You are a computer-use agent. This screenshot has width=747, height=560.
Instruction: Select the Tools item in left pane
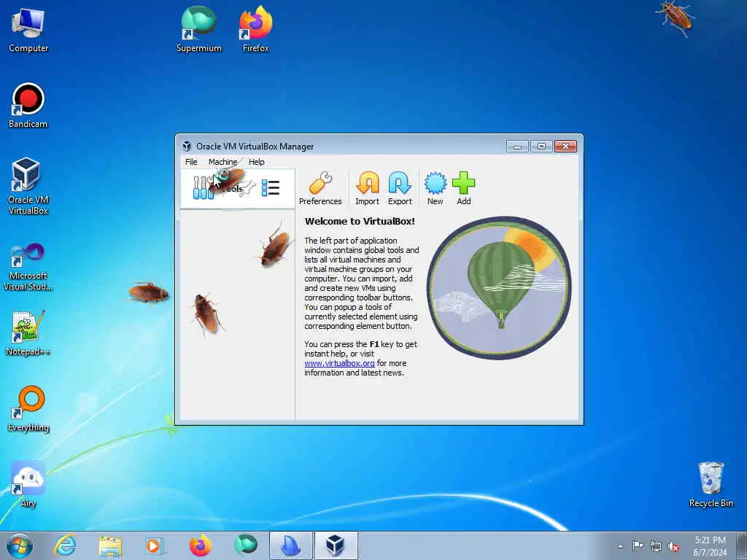[237, 189]
